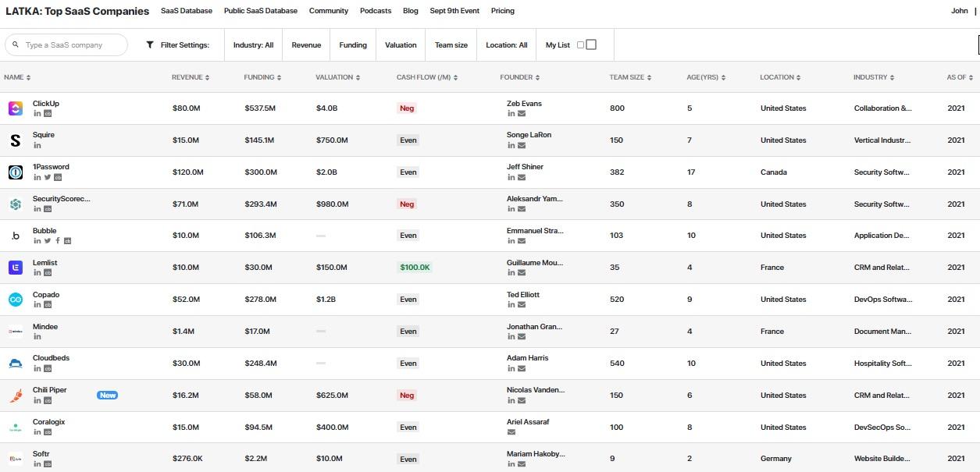Open the Funding filter dropdown
The height and width of the screenshot is (472, 980).
[353, 45]
